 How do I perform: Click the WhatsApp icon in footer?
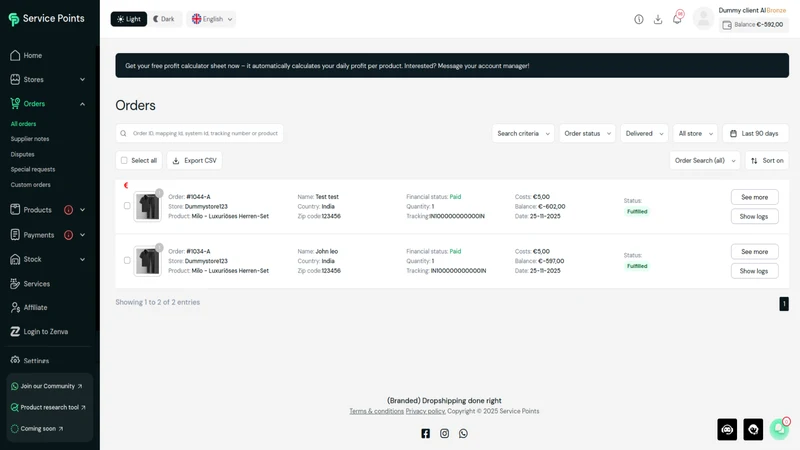pyautogui.click(x=463, y=433)
